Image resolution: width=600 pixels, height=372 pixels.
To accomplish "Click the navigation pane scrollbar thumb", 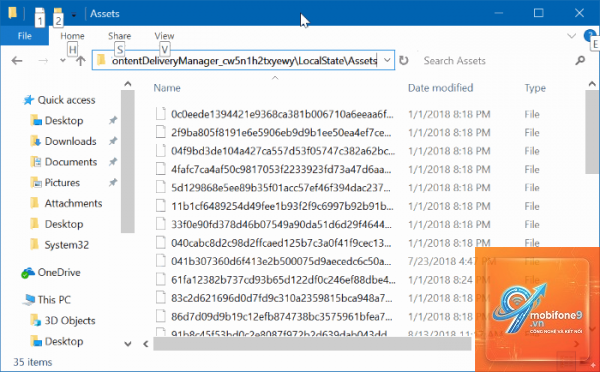I will pyautogui.click(x=128, y=162).
